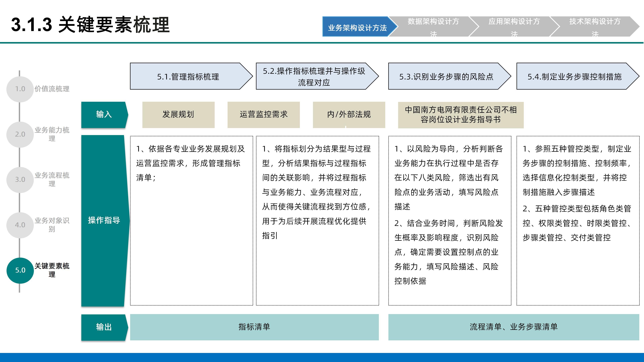Select the 业务对象识别 label
Image resolution: width=644 pixels, height=362 pixels.
coord(52,225)
